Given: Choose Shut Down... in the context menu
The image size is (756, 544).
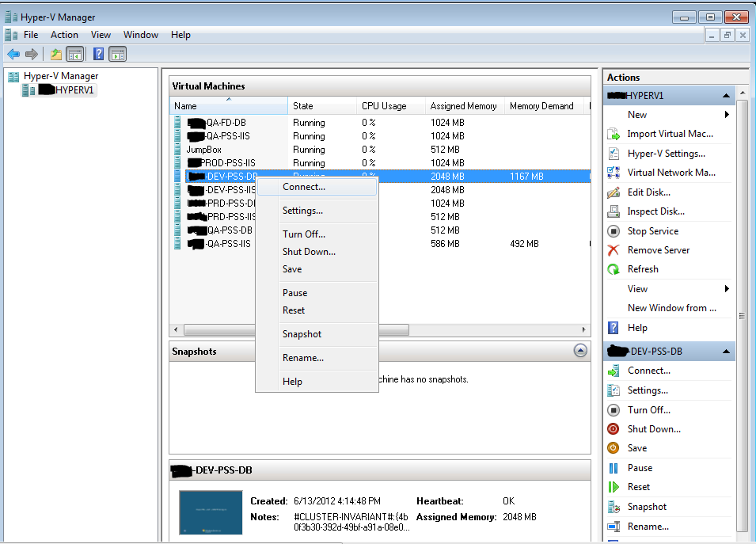Looking at the screenshot, I should [x=317, y=252].
